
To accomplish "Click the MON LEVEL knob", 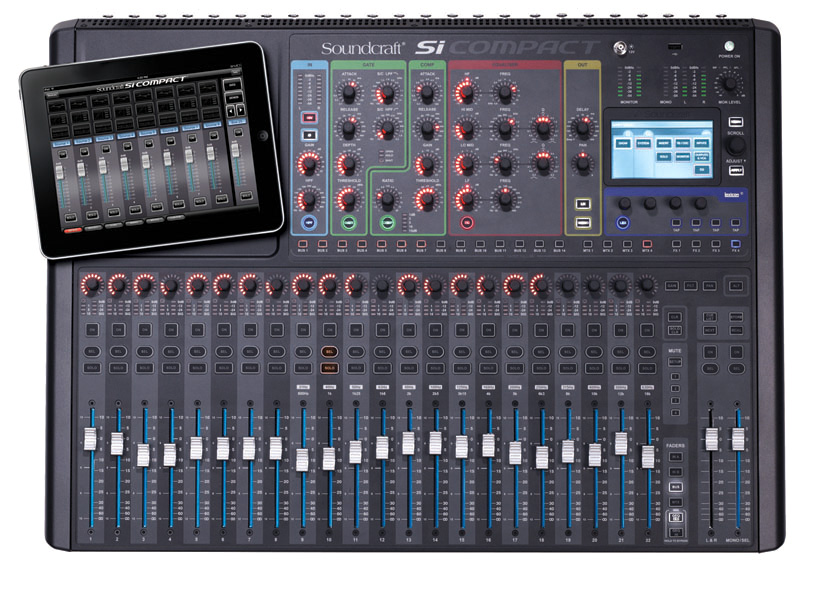I will point(730,83).
